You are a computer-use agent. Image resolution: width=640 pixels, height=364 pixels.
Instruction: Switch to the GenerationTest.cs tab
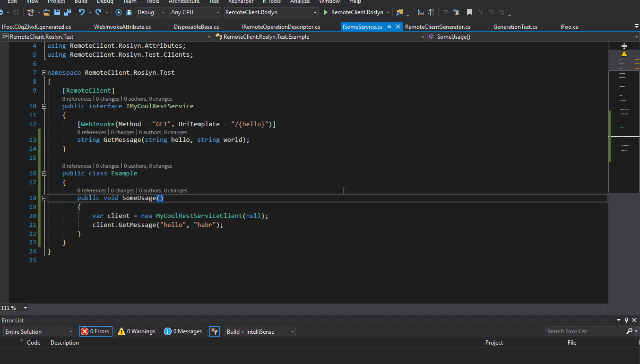pos(515,27)
